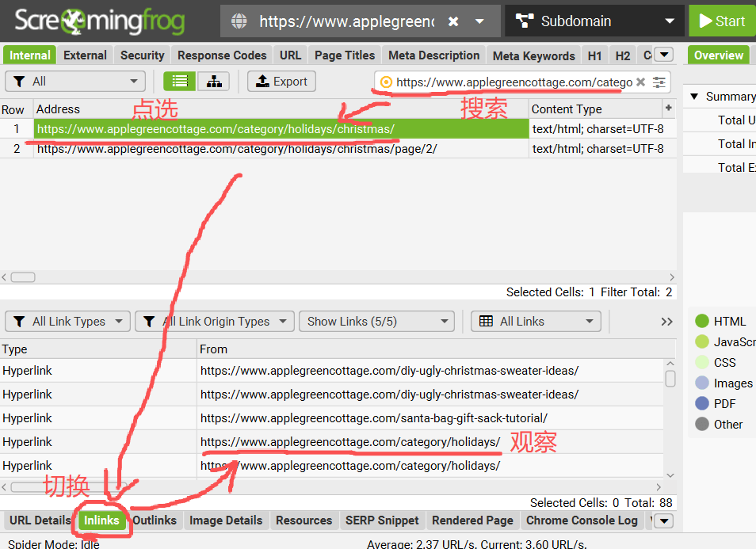Click the upper table horizontal scrollbar thumb
756x549 pixels.
point(23,277)
